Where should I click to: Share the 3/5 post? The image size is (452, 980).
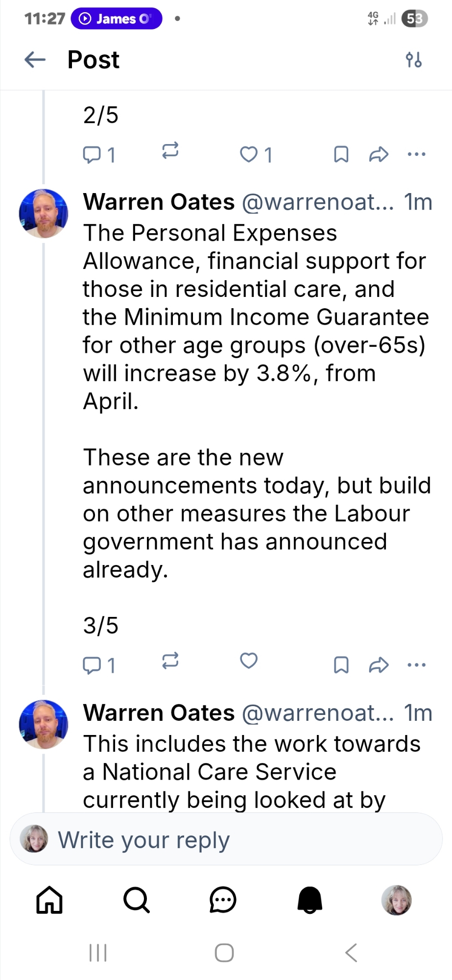(379, 665)
